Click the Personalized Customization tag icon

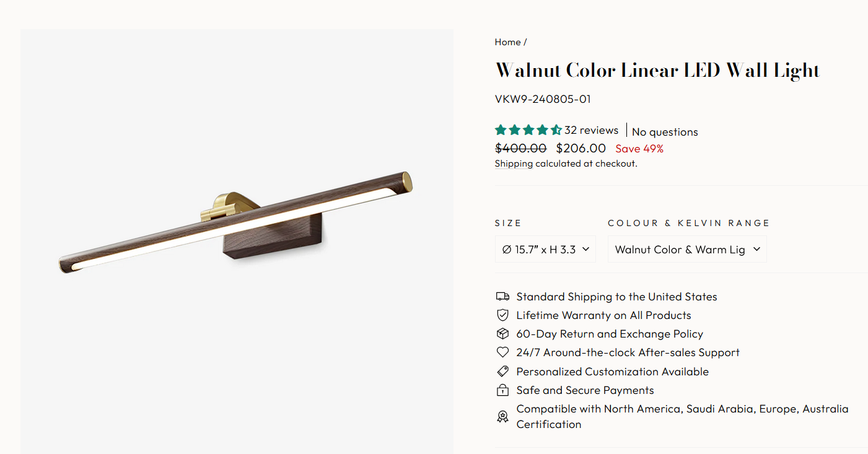502,372
